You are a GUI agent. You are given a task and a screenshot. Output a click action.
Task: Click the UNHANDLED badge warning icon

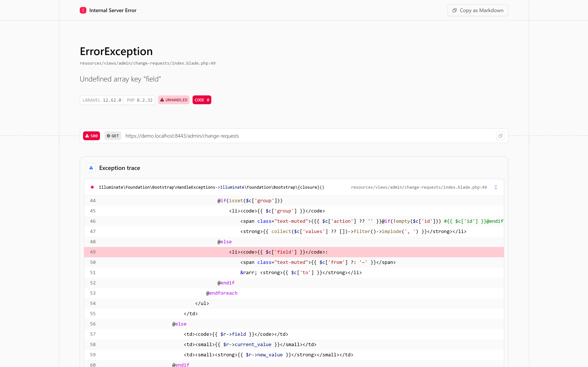162,100
